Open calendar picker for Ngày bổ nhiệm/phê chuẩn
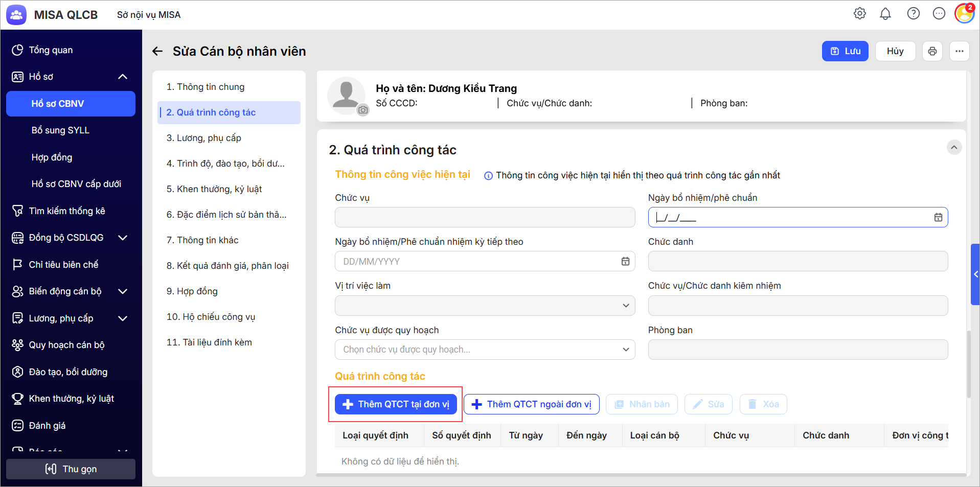980x487 pixels. [938, 217]
